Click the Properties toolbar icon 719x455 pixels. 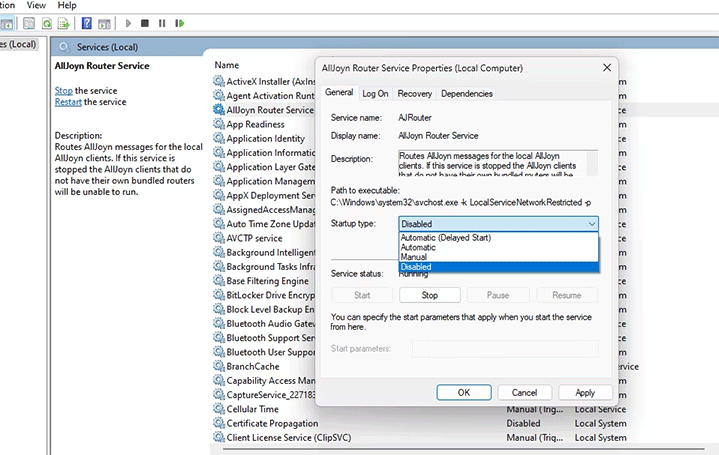coord(29,23)
